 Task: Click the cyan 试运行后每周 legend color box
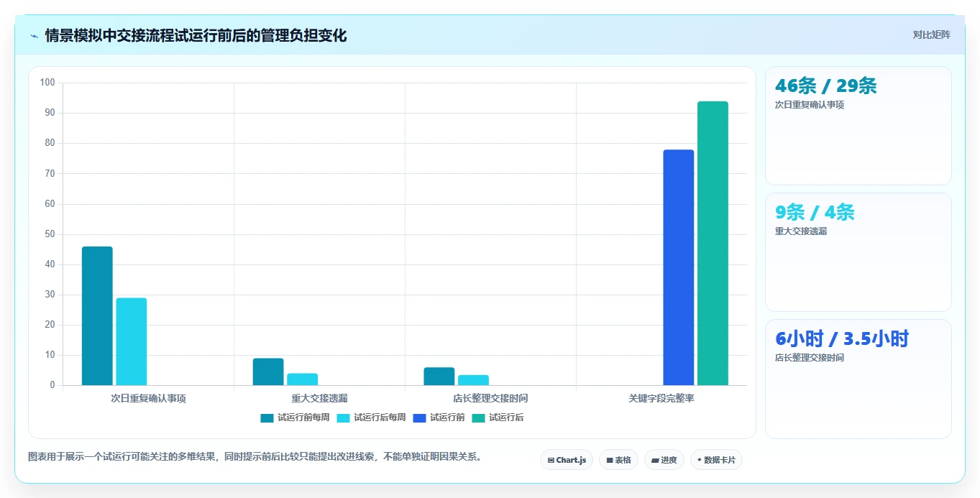tap(343, 418)
